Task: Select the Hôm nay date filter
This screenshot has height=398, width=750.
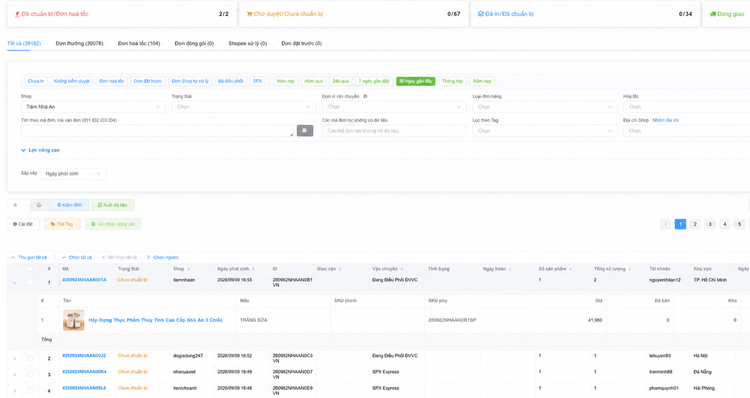Action: (x=286, y=81)
